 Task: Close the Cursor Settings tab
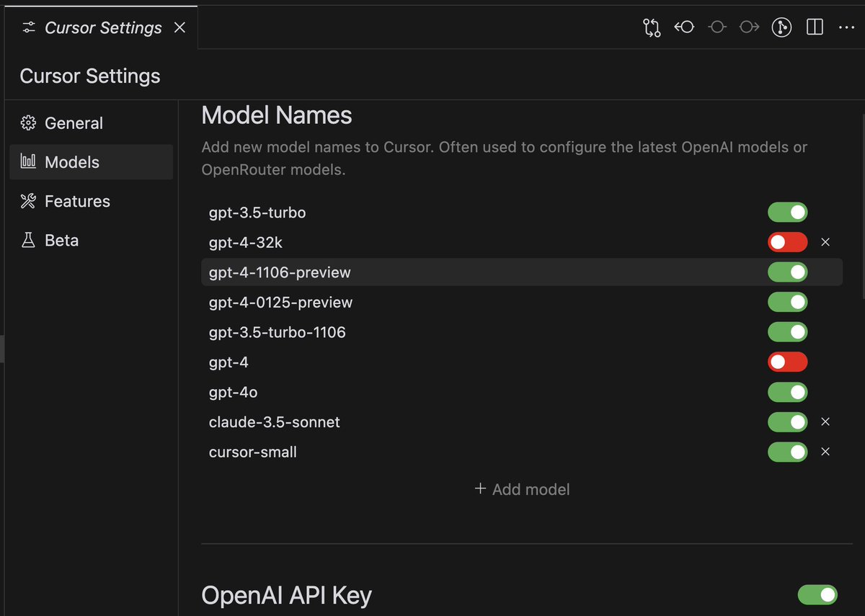click(x=180, y=27)
